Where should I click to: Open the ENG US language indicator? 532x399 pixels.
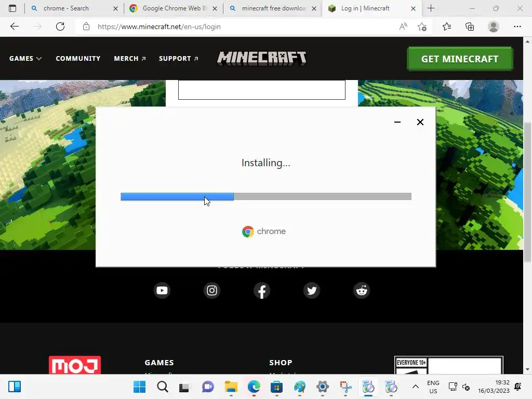click(433, 387)
